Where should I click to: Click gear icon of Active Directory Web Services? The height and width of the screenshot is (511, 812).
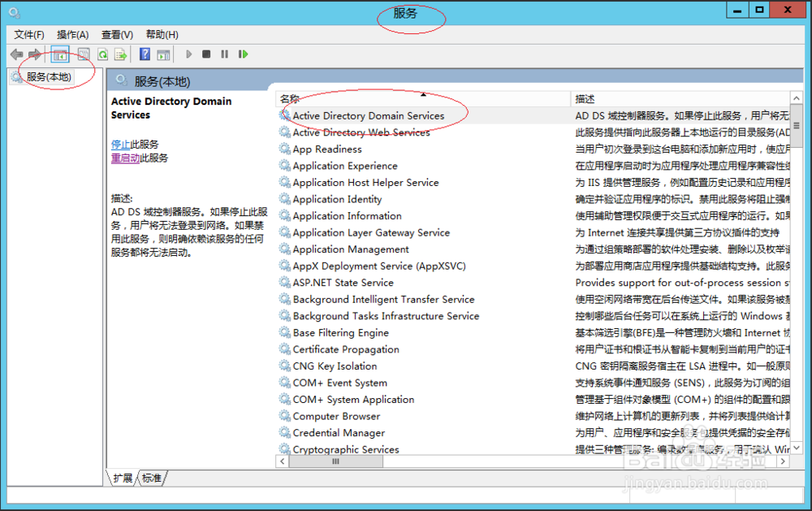pos(285,132)
